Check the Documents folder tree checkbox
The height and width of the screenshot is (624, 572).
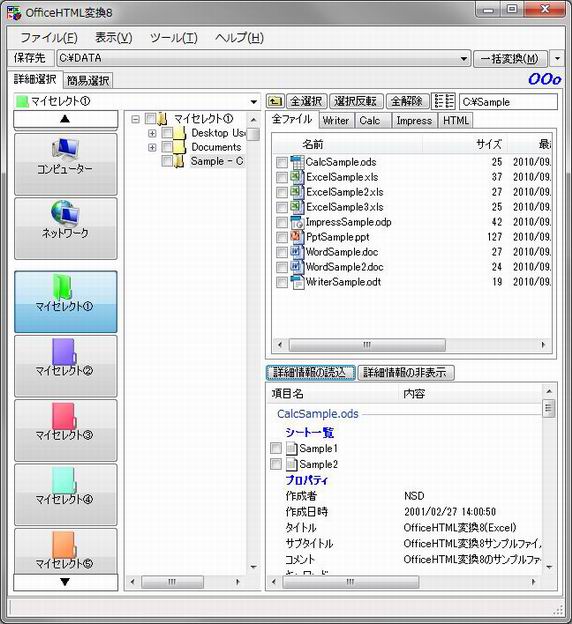[x=167, y=147]
